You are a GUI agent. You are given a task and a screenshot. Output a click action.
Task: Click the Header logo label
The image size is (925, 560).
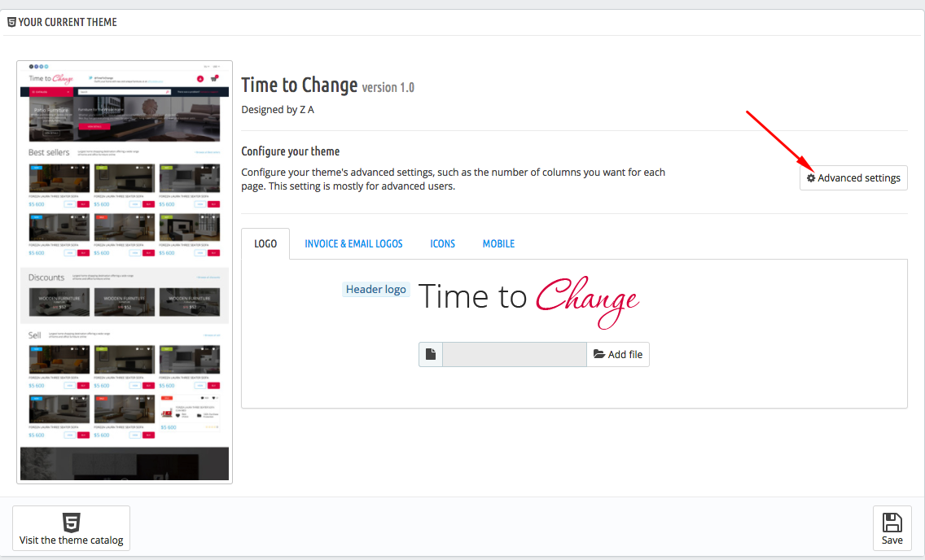376,290
